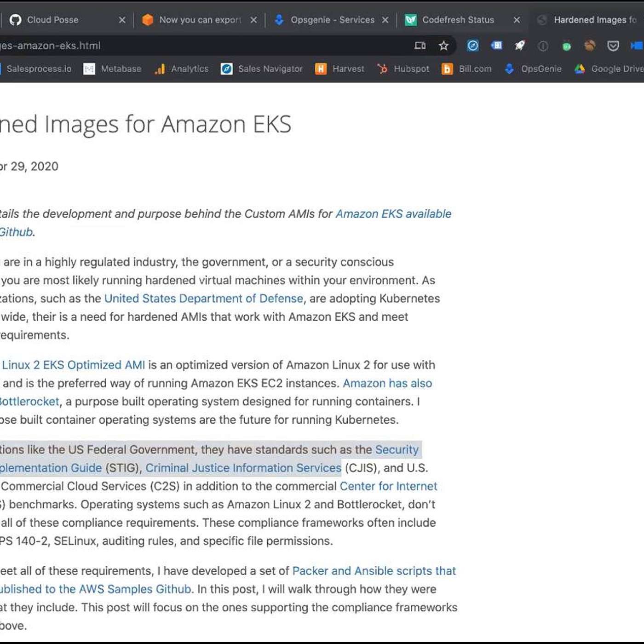Click the rocket extension icon
644x644 pixels.
tap(520, 46)
